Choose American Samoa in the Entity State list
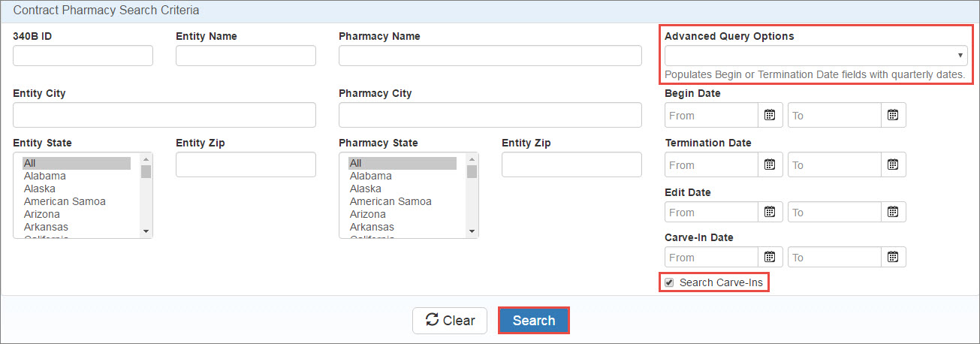This screenshot has width=980, height=344. click(x=65, y=201)
